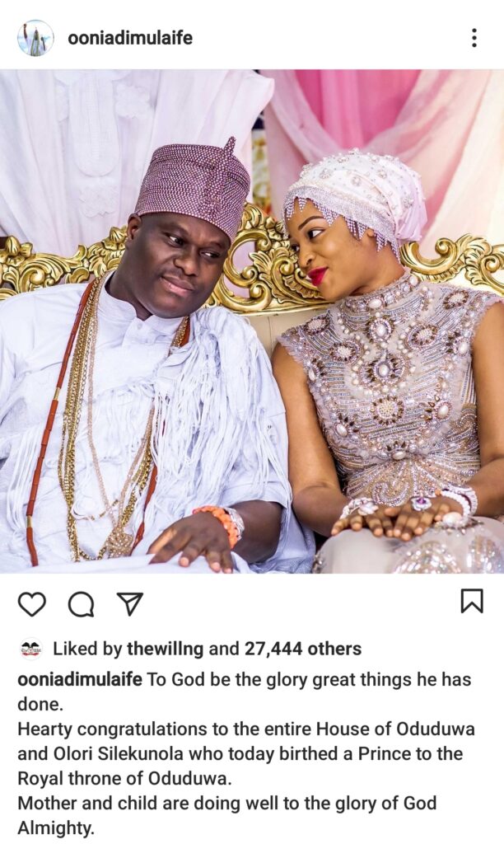Viewport: 504px width, 844px height.
Task: Click the "Liked by" text
Action: pos(87,649)
